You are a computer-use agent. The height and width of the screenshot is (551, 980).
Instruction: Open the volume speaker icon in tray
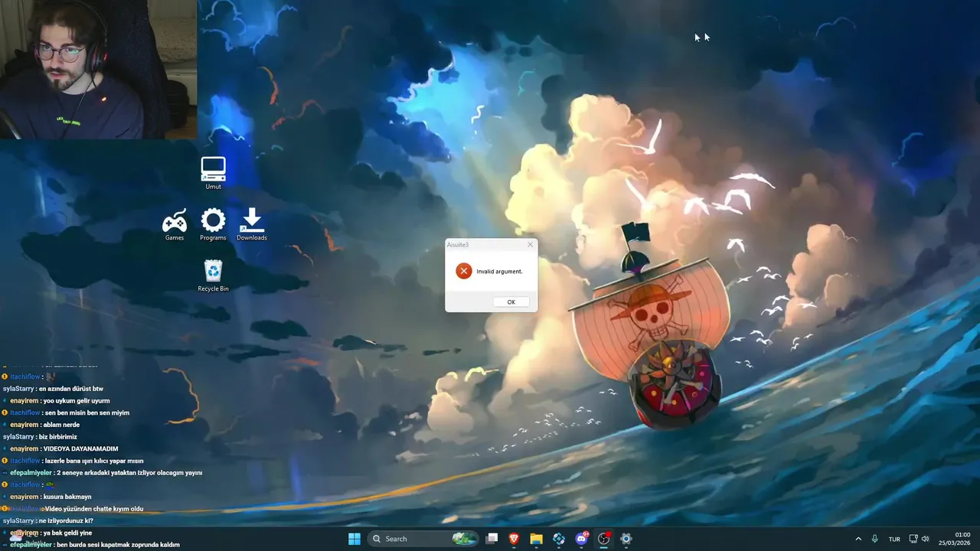click(x=926, y=539)
